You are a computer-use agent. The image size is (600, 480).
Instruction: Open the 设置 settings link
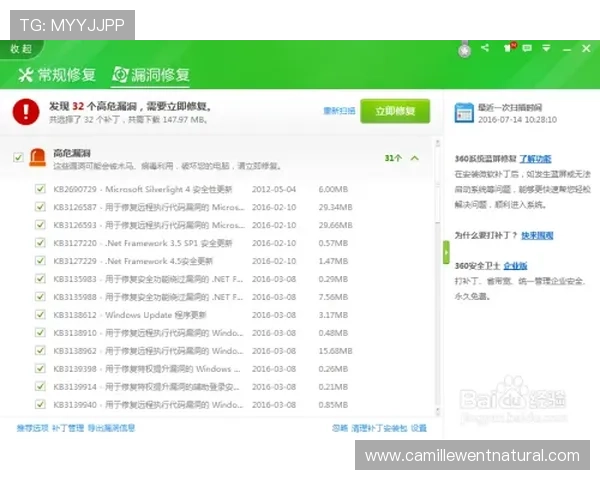coord(419,428)
